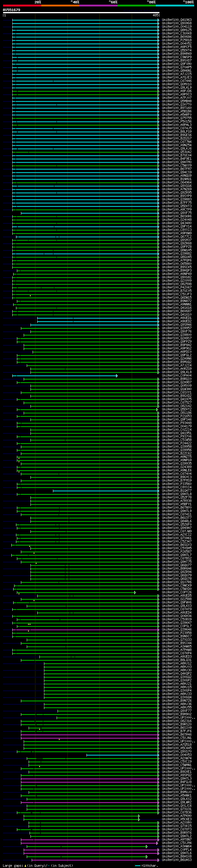Image resolution: width=197 pixels, height=868 pixels.
Task: Click the UniRef100_Q9LKL9 entry
Action: (x=177, y=88)
